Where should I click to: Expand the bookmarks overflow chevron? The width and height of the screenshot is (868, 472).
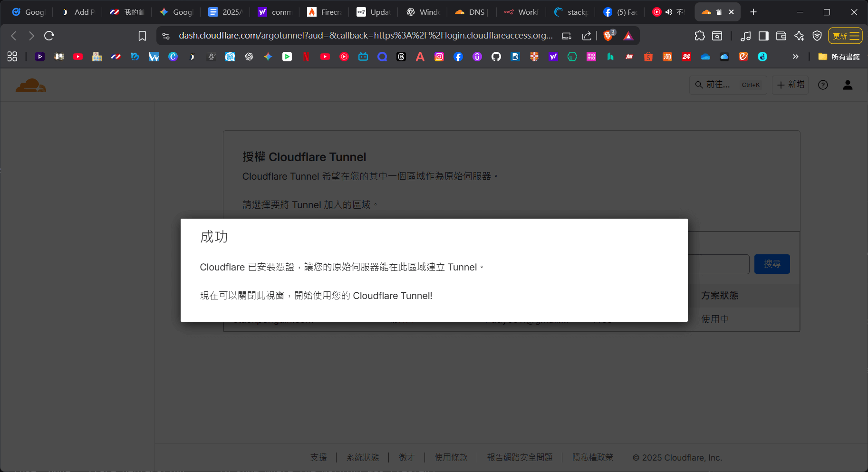(795, 57)
